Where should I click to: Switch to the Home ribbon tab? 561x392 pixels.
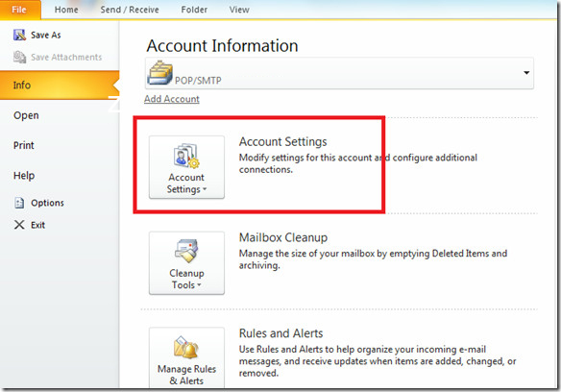coord(66,10)
